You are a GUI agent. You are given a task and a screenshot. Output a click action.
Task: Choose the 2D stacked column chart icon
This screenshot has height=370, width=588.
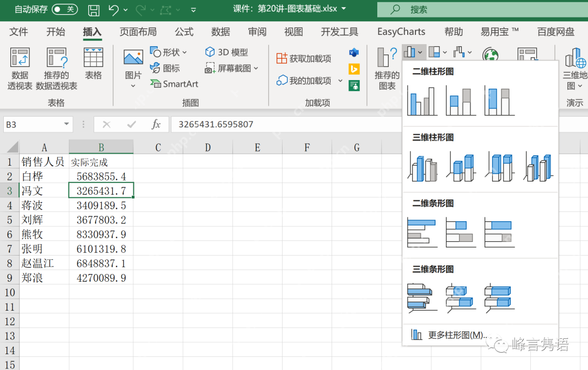(x=461, y=100)
